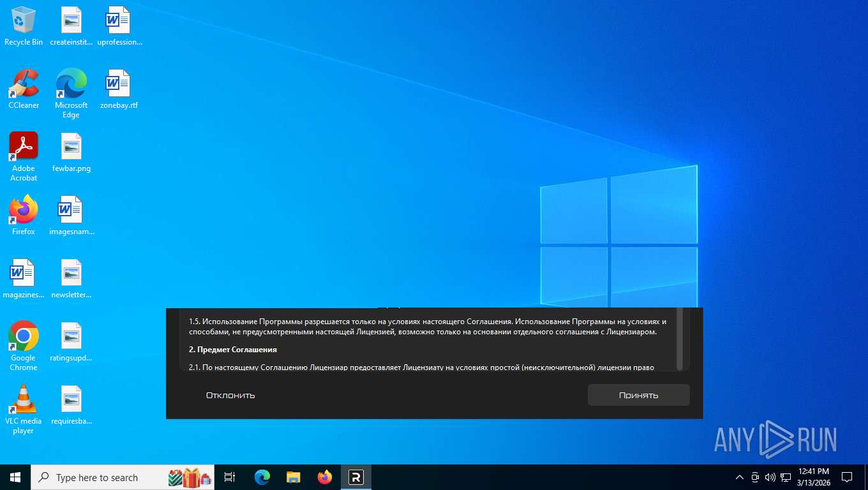Open the volume speaker tray icon
The height and width of the screenshot is (490, 868).
[770, 477]
